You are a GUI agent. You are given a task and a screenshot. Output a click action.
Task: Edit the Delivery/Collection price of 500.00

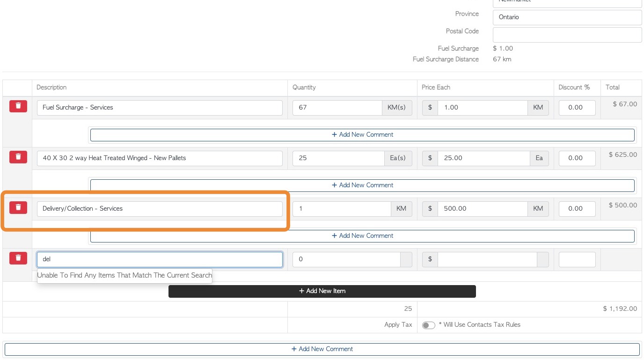482,209
